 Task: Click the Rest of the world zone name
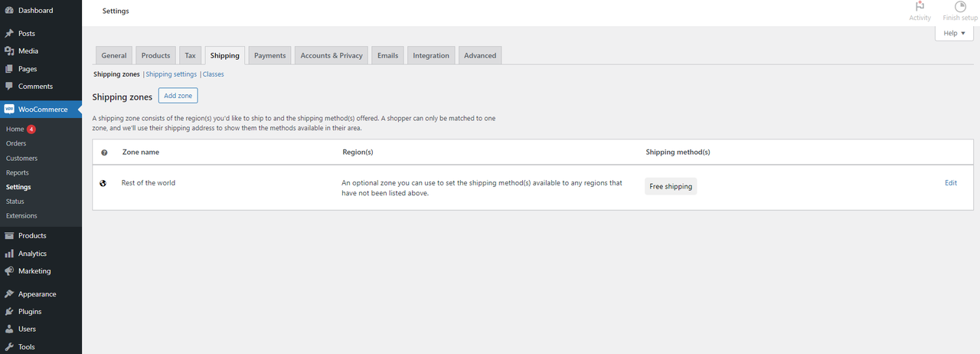click(149, 183)
